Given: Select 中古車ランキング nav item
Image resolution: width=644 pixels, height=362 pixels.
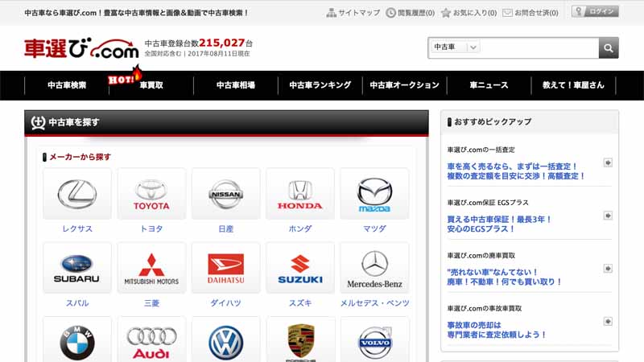Looking at the screenshot, I should click(x=320, y=85).
